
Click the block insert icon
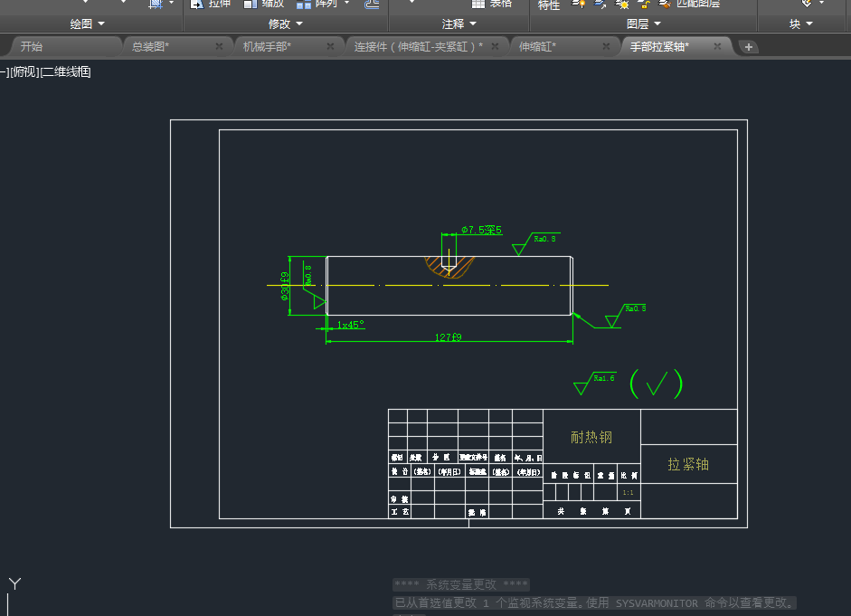click(x=807, y=4)
